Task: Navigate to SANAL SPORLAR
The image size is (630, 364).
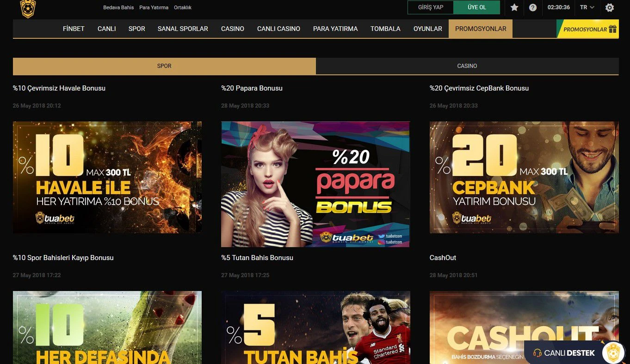Action: pos(183,29)
